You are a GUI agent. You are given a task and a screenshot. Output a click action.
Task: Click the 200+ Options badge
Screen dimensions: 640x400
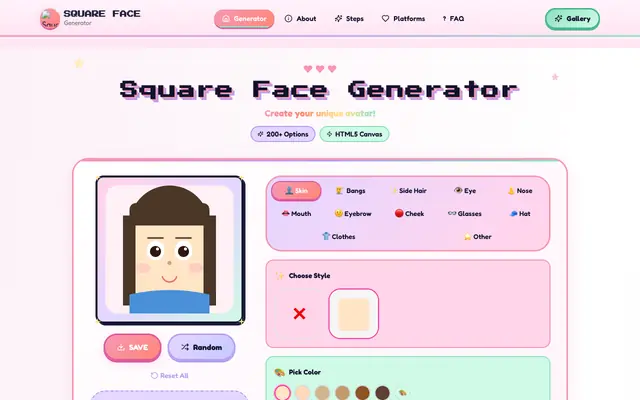[283, 134]
